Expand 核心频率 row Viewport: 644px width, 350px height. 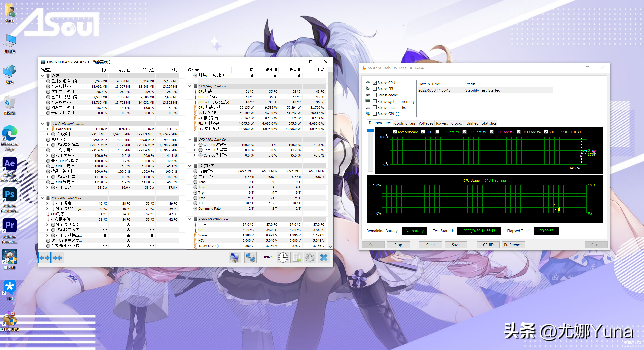coord(47,134)
